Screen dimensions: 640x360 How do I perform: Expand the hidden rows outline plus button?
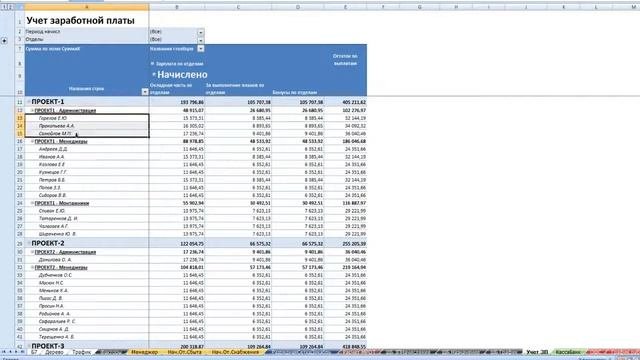pos(4,40)
